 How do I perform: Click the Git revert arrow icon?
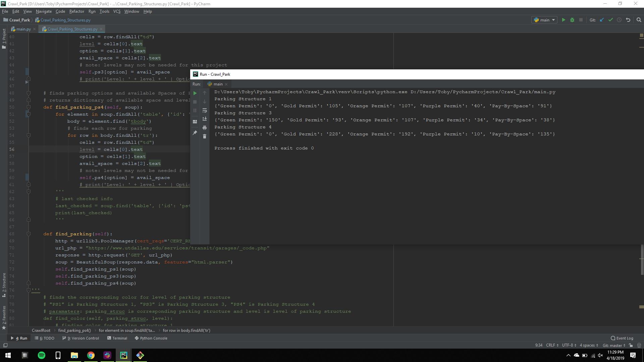(628, 20)
